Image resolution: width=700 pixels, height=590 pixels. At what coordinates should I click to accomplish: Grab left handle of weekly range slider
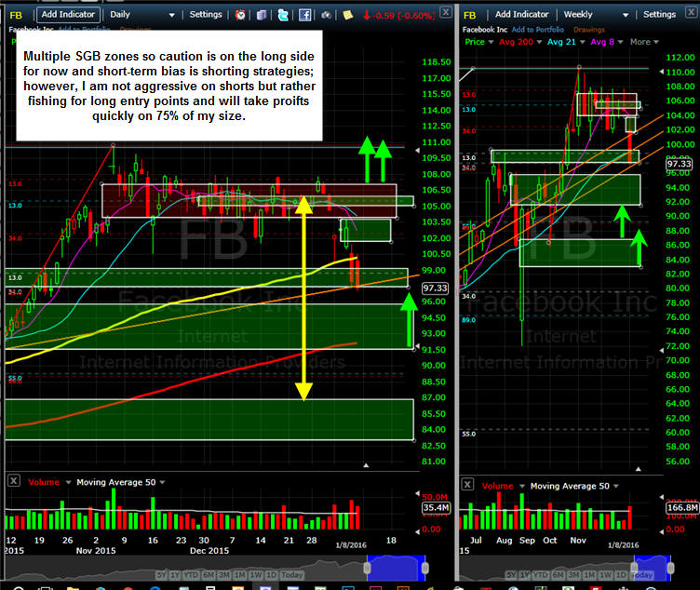pos(634,568)
